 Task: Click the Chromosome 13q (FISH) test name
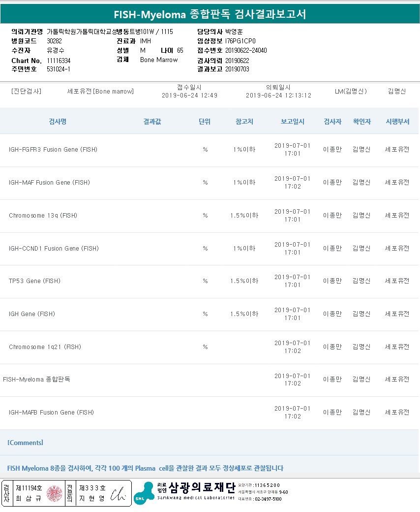click(43, 216)
